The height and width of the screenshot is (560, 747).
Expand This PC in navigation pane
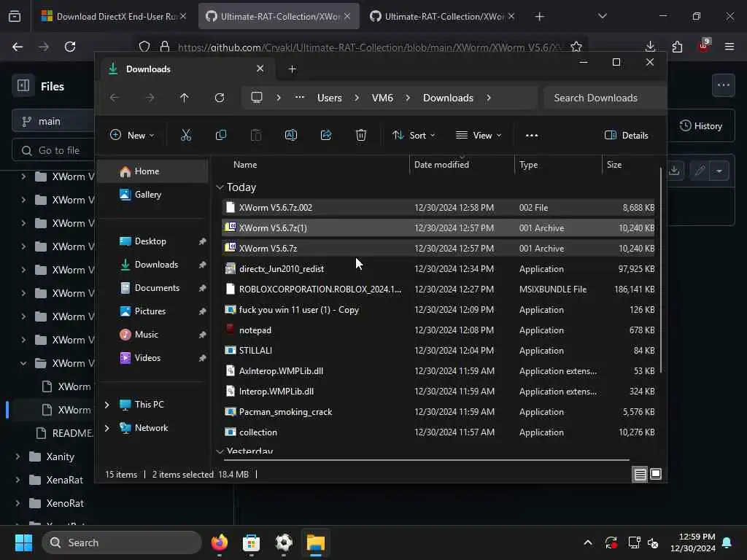[107, 404]
